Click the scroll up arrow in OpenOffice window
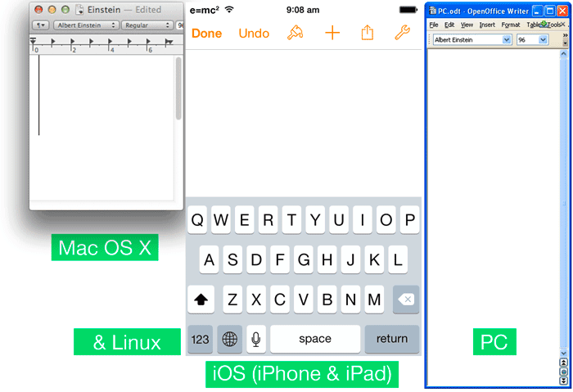The image size is (573, 392). tap(563, 54)
